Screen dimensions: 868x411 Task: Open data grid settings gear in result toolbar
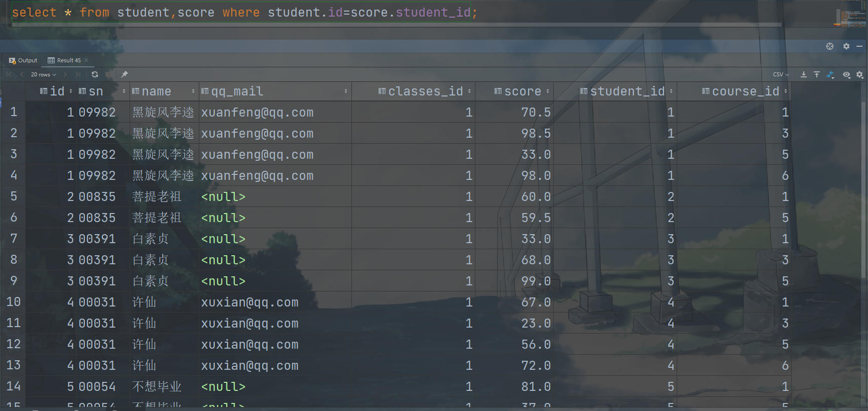pyautogui.click(x=860, y=74)
